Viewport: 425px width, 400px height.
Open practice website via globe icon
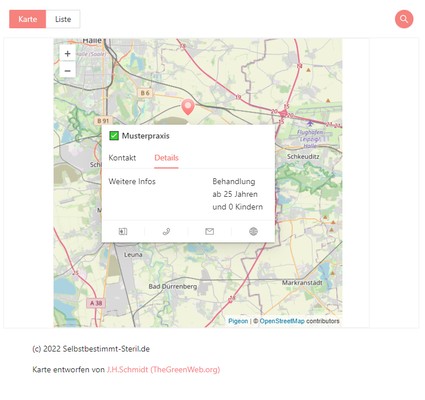253,231
